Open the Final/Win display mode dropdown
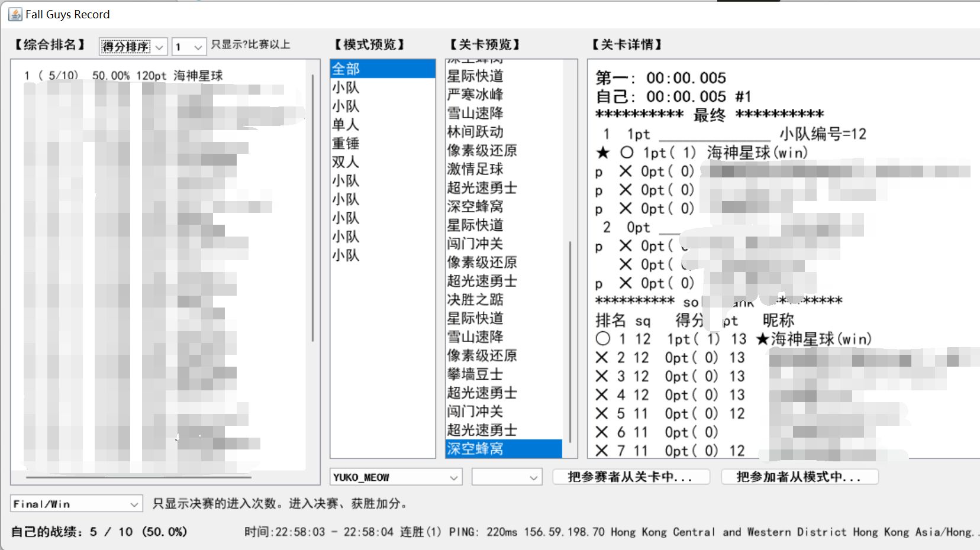 (75, 503)
